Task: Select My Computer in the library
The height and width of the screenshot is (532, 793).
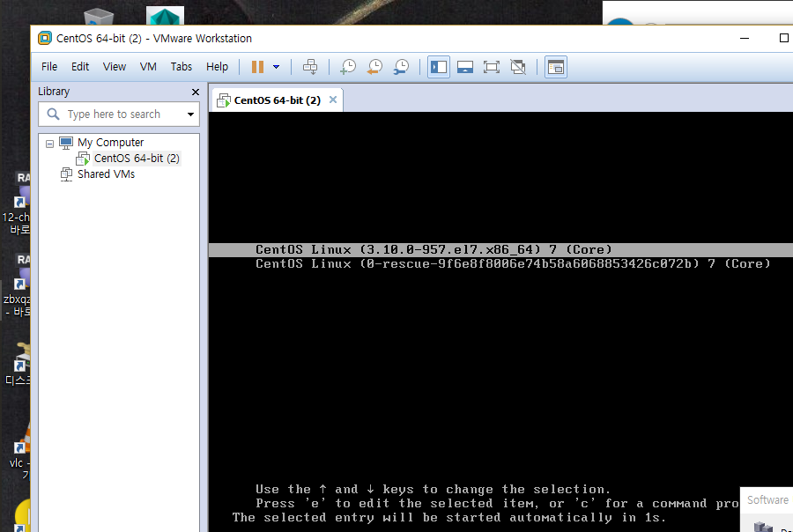Action: [x=110, y=143]
